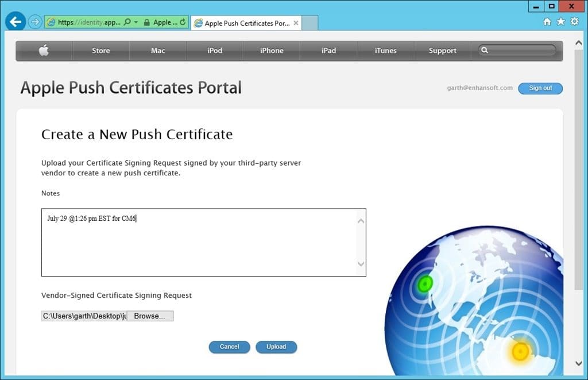Click the certificate file path field
This screenshot has width=588, height=380.
click(84, 316)
